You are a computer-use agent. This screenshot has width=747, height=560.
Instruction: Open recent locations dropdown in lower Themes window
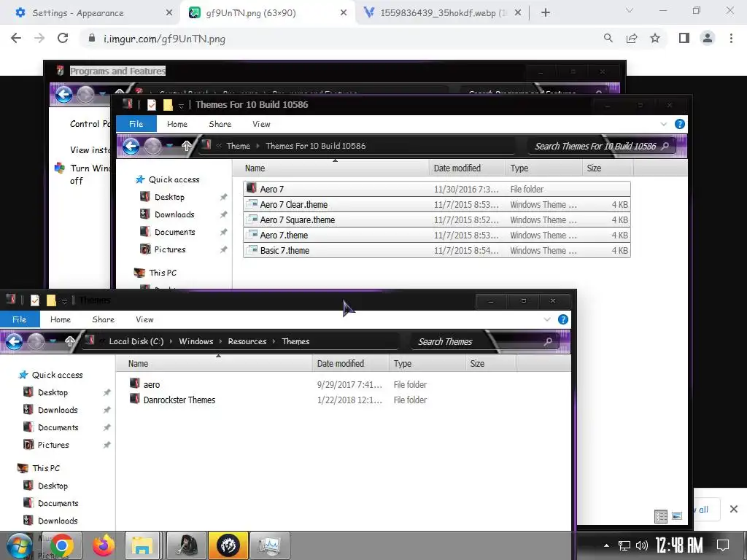[x=53, y=341]
